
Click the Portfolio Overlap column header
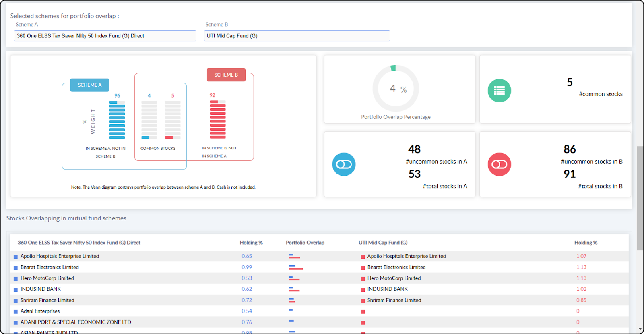coord(305,243)
